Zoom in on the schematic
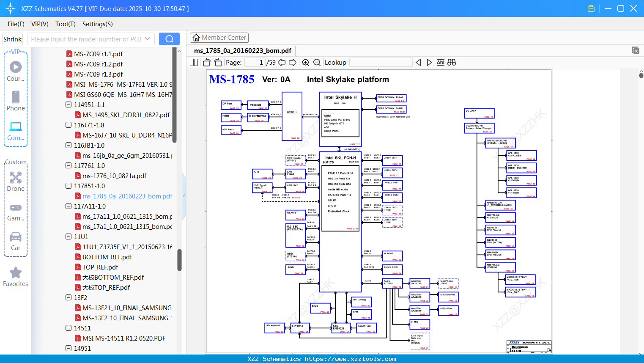This screenshot has height=363, width=644. point(306,63)
